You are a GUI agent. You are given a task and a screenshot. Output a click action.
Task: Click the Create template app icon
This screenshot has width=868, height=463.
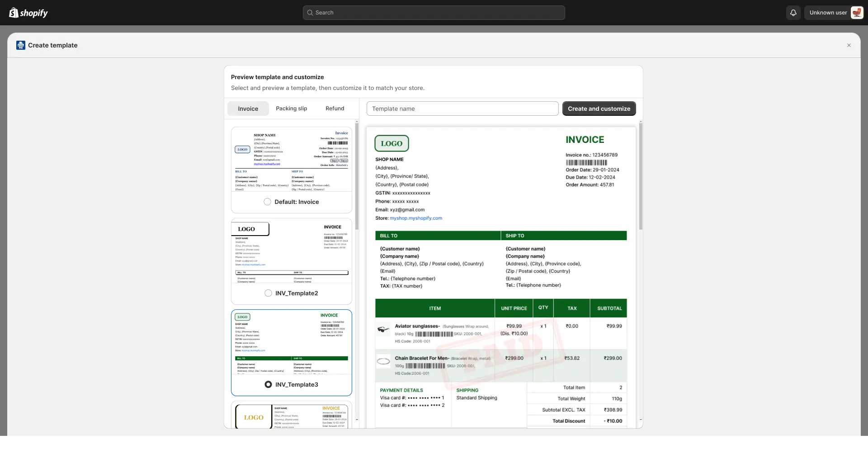coord(21,45)
